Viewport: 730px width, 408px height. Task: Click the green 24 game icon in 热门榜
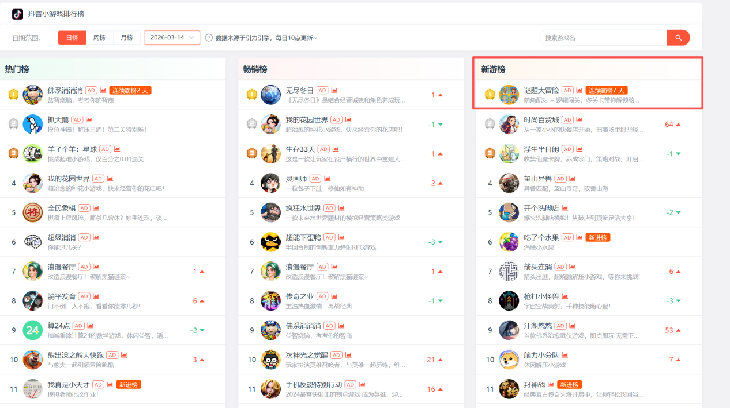pos(33,328)
